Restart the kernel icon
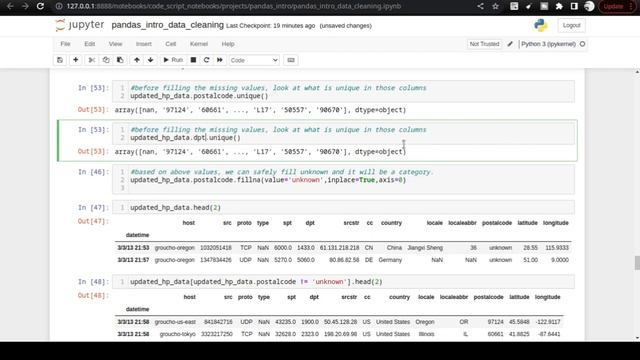This screenshot has width=640, height=360. (x=207, y=60)
